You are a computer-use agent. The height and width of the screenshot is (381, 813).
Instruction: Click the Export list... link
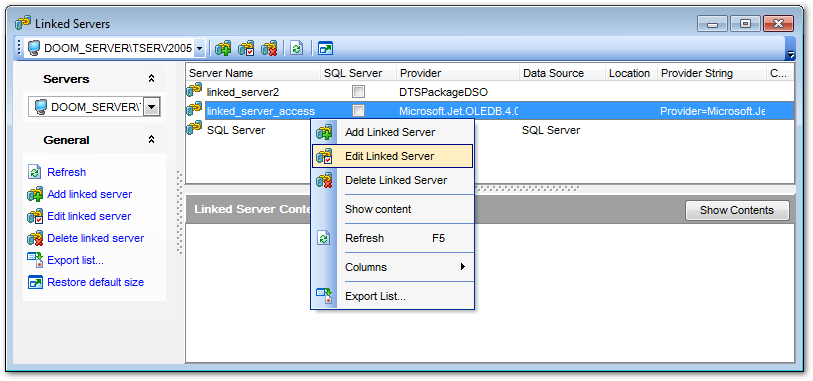(x=75, y=260)
